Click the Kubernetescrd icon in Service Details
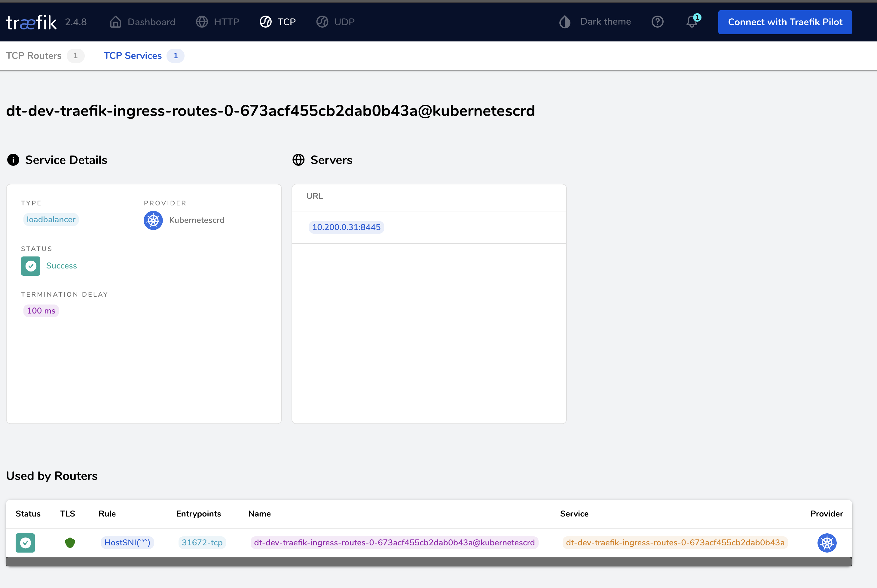The width and height of the screenshot is (877, 588). (153, 220)
